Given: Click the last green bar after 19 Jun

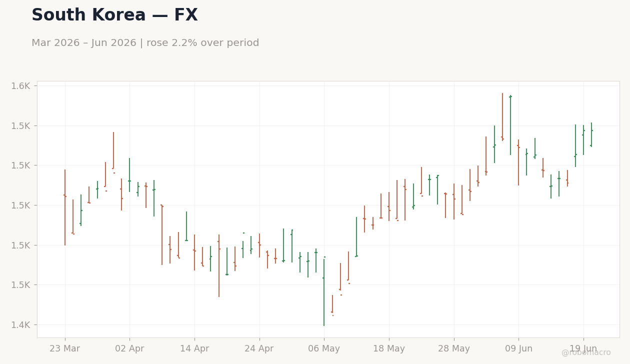Looking at the screenshot, I should [591, 135].
